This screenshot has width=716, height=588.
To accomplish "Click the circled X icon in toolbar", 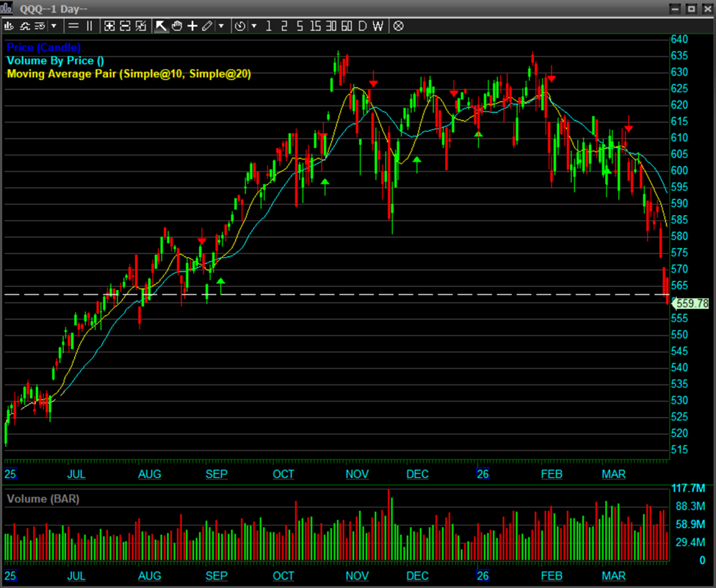I will coord(399,26).
